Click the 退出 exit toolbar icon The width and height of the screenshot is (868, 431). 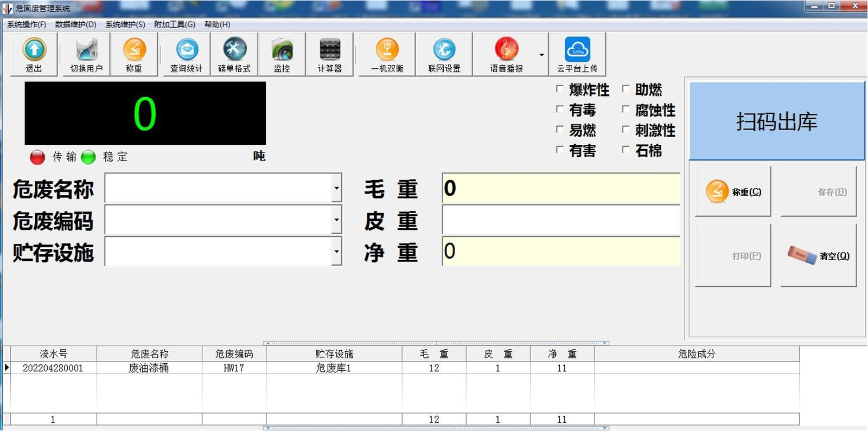coord(34,54)
